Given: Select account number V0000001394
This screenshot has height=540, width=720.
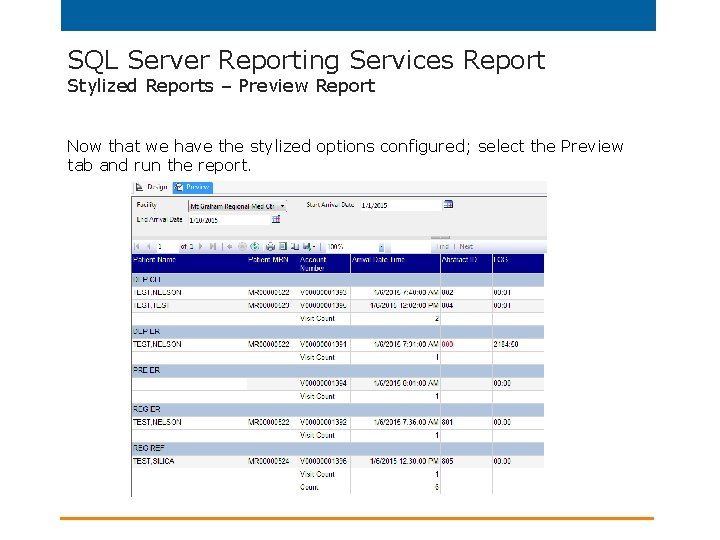Looking at the screenshot, I should click(323, 383).
